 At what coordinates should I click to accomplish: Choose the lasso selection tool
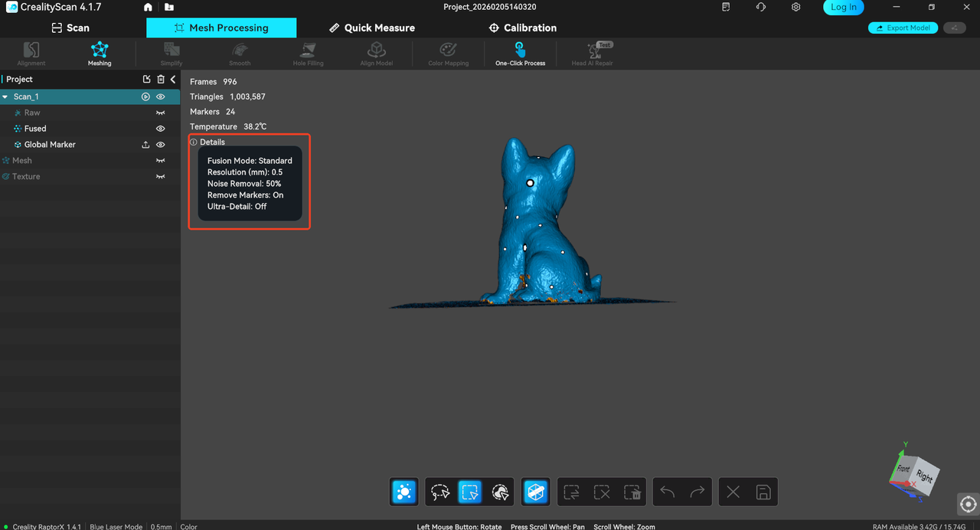pyautogui.click(x=440, y=492)
